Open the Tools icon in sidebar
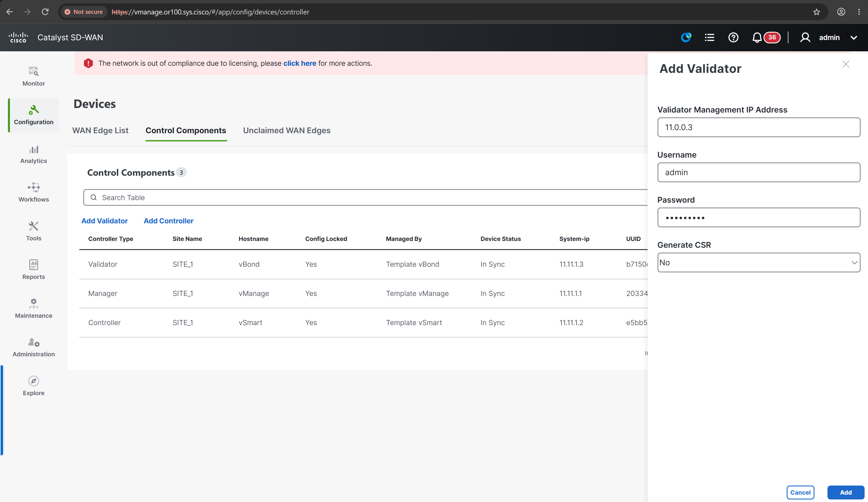Screen dimensions: 868x502 point(33,226)
